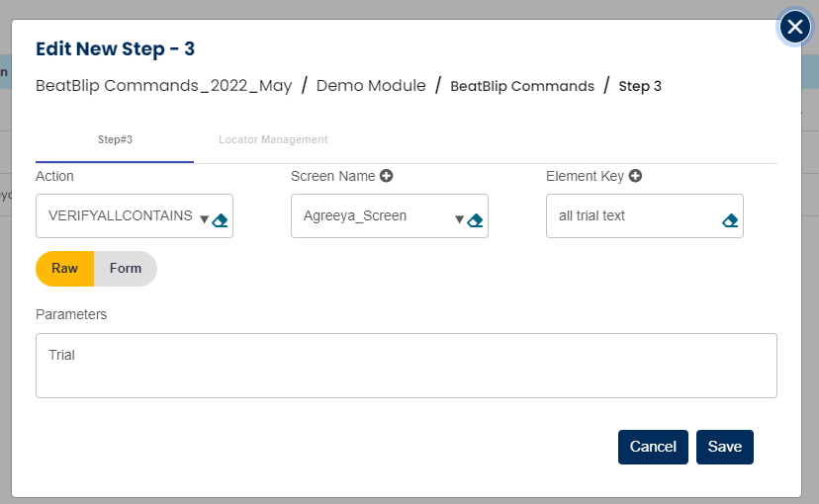Focus the Parameters text area containing Trial

[x=406, y=366]
